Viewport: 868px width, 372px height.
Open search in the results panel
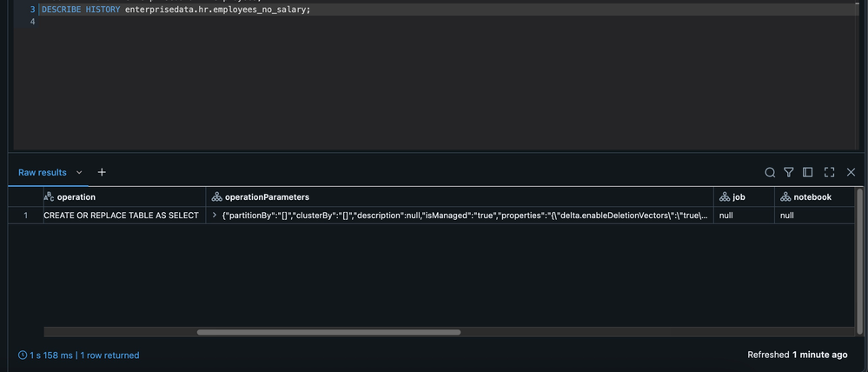(x=770, y=172)
